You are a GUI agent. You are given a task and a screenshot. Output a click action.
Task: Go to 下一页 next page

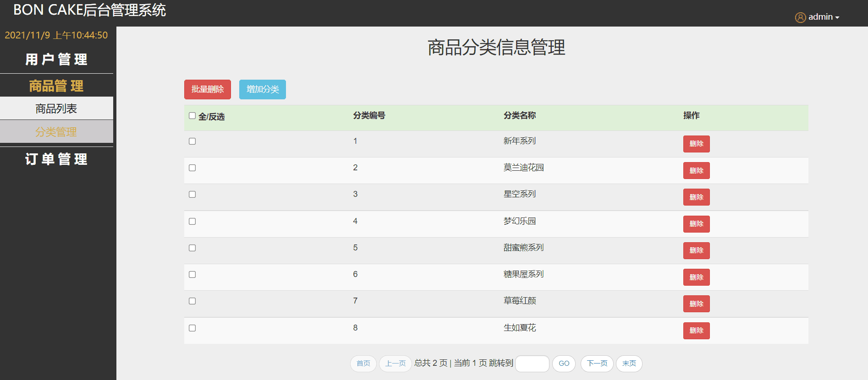tap(597, 364)
